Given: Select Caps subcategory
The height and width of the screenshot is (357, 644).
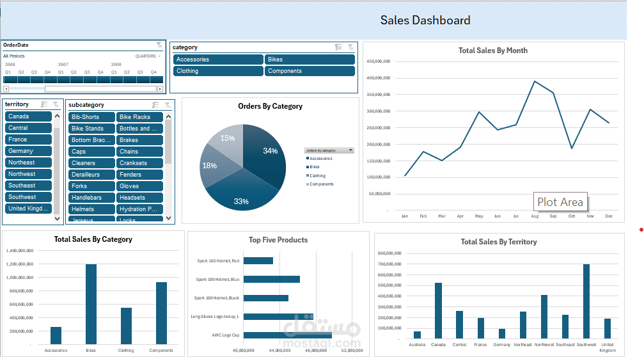Looking at the screenshot, I should pyautogui.click(x=91, y=152).
